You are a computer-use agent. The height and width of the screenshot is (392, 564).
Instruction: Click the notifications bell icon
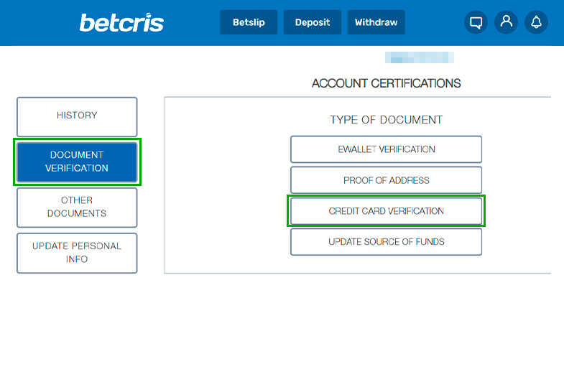pos(536,22)
